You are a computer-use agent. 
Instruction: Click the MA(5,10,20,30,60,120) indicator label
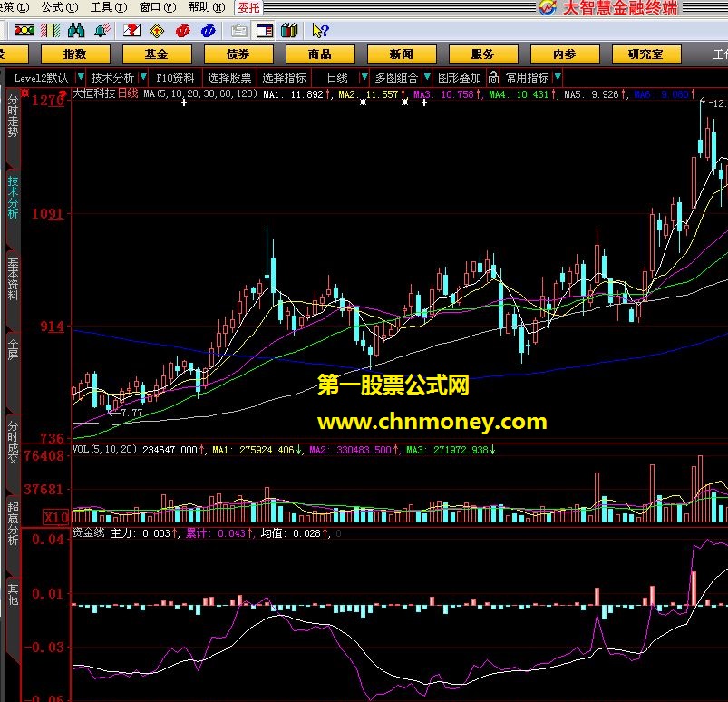200,93
